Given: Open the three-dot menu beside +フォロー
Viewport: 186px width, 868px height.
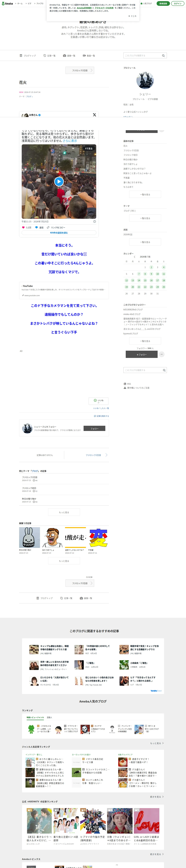Looking at the screenshot, I should [162, 354].
